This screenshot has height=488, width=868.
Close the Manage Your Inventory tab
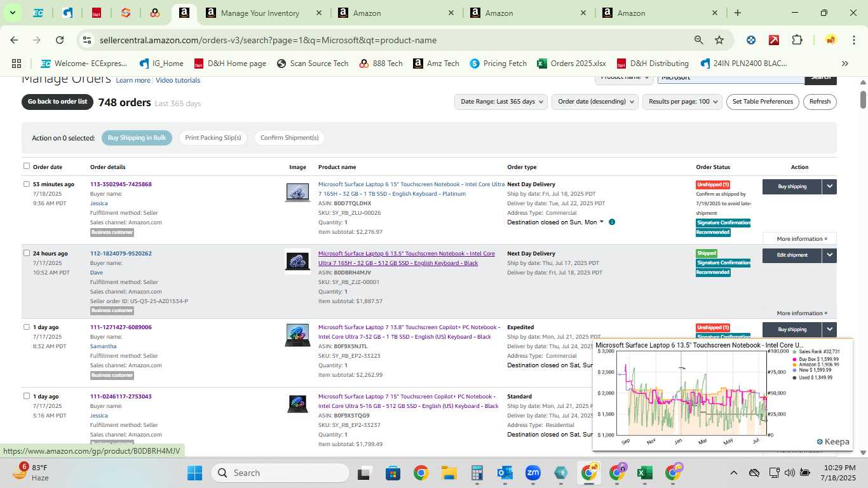pos(318,13)
